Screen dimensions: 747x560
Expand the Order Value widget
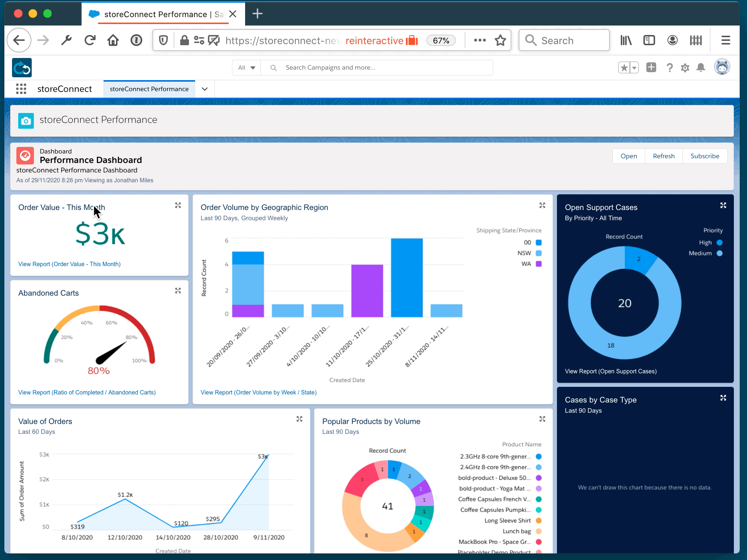pos(178,205)
